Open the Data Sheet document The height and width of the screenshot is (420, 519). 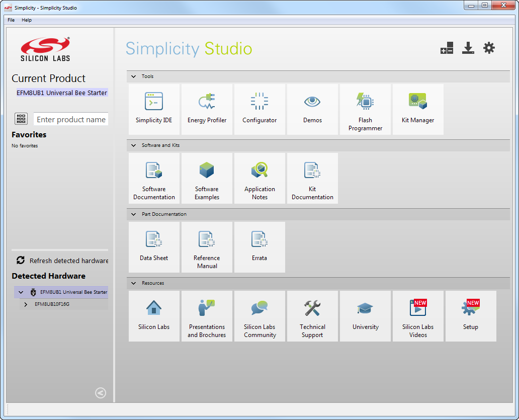(x=154, y=247)
